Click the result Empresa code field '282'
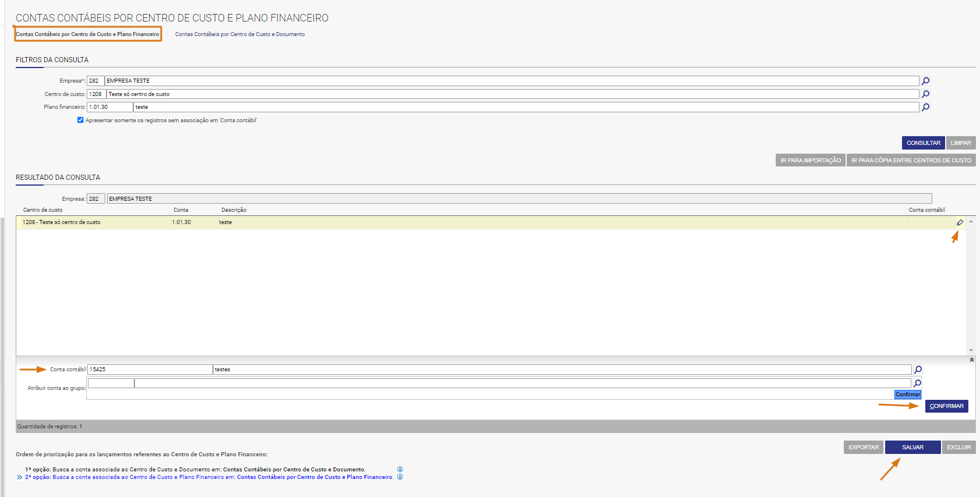This screenshot has height=497, width=980. [x=96, y=198]
